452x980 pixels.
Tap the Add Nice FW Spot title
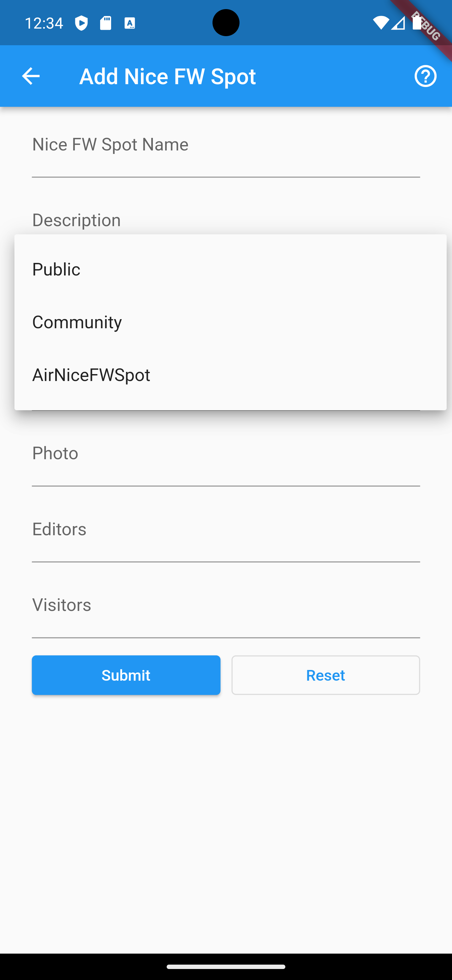tap(167, 76)
